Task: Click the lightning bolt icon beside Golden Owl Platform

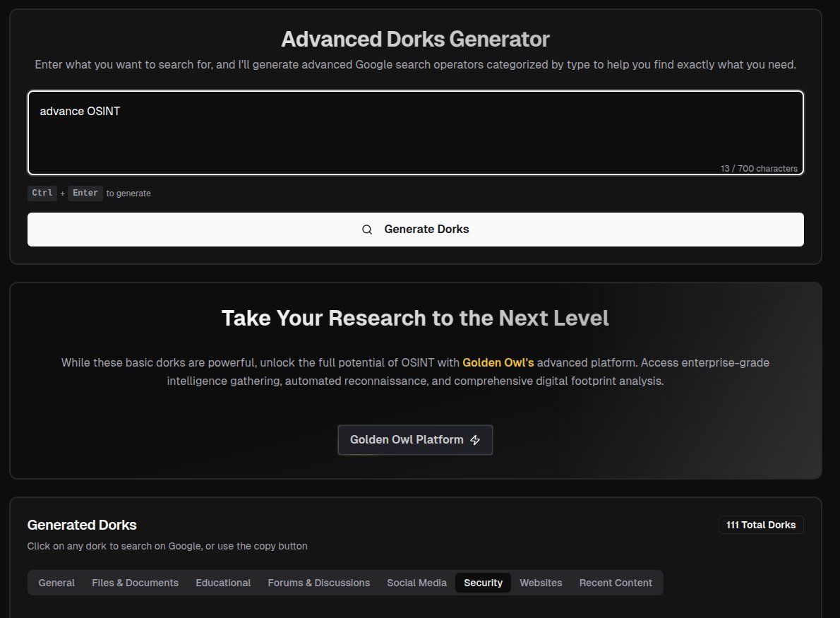Action: tap(475, 440)
